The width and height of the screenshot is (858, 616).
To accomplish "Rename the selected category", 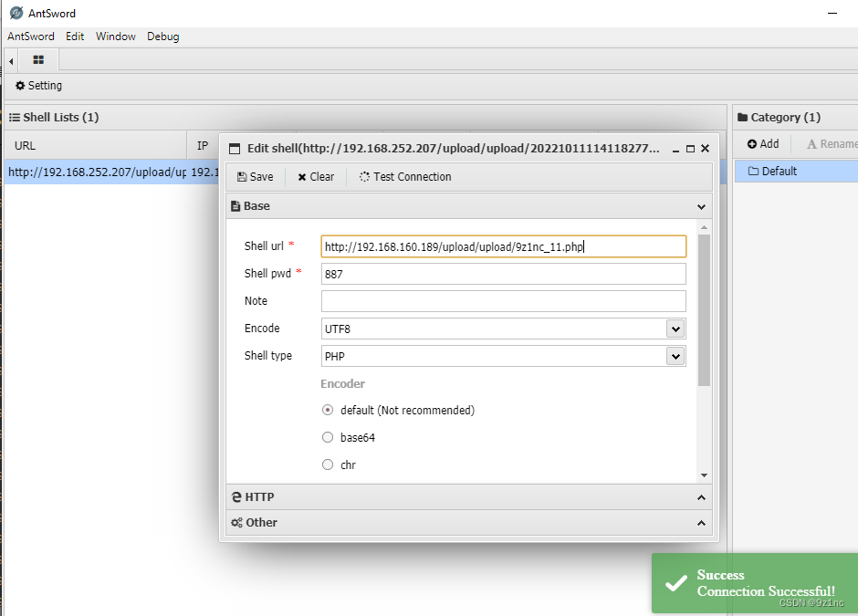I will pyautogui.click(x=831, y=144).
